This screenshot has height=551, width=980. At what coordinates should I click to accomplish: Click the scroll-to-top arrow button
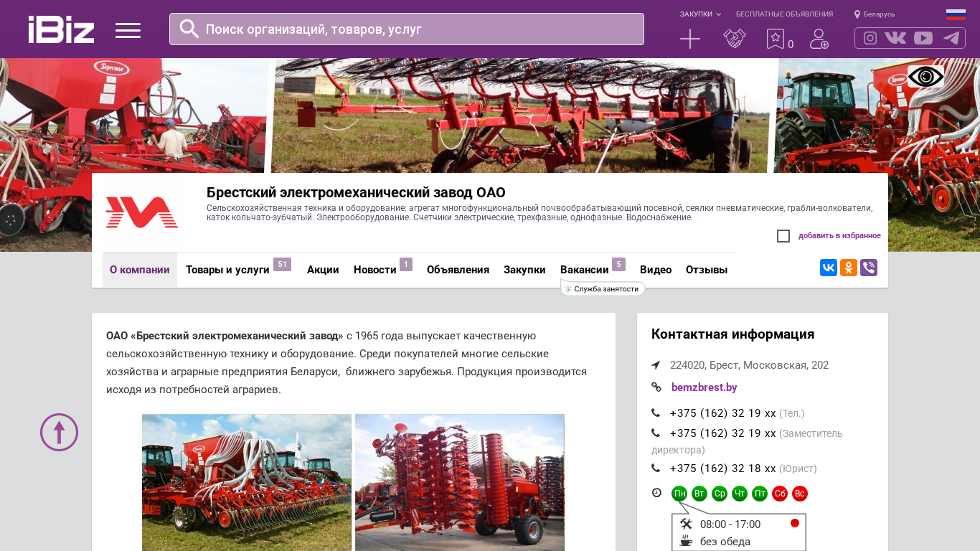(59, 432)
